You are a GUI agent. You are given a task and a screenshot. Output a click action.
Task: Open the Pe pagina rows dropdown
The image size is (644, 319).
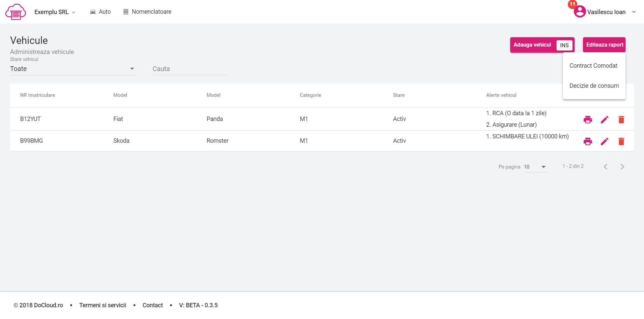(x=535, y=167)
